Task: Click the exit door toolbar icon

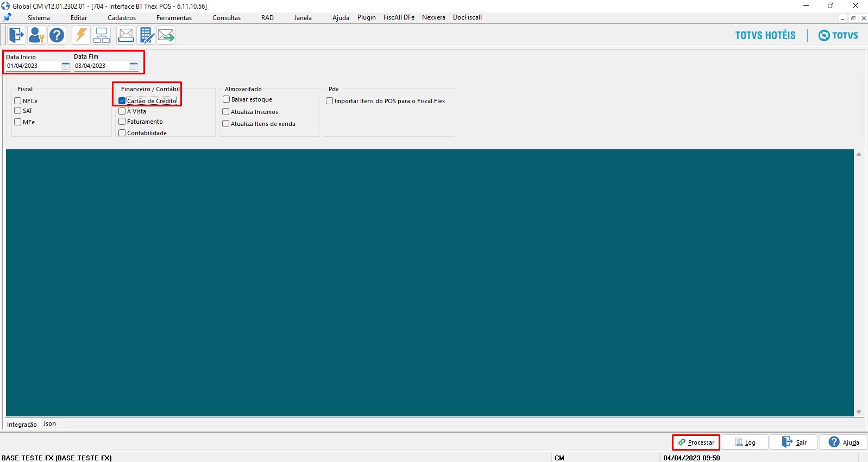Action: pyautogui.click(x=16, y=35)
